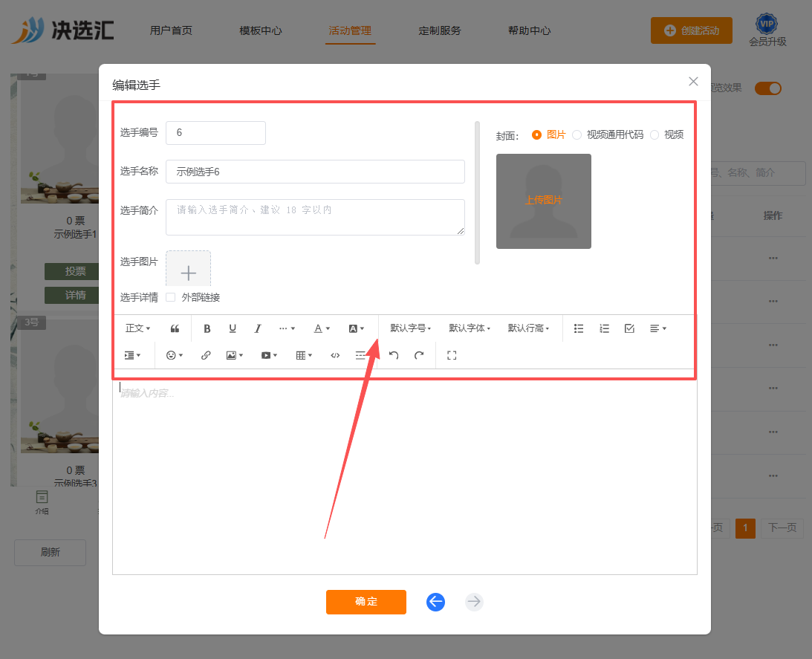Open the insert image dropdown
Image resolution: width=812 pixels, height=659 pixels.
(x=235, y=355)
